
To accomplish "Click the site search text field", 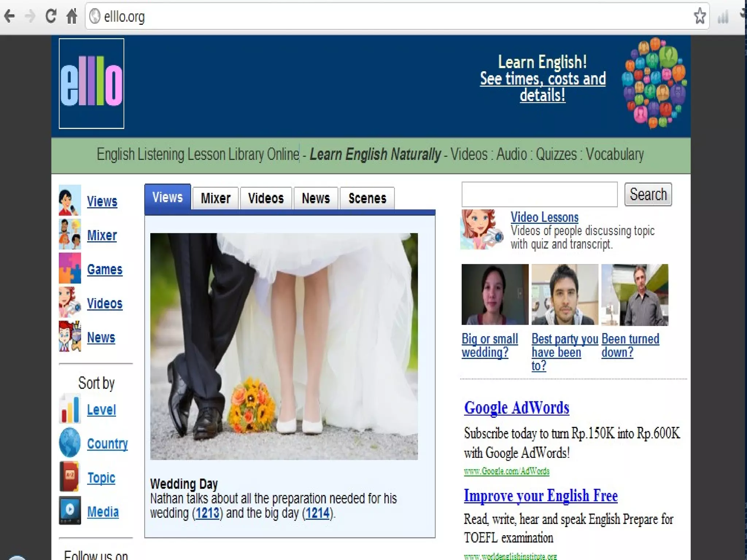I will point(539,194).
